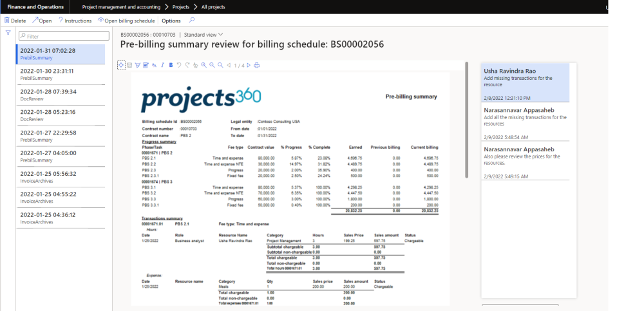644x311 pixels.
Task: Open the Instructions help item
Action: (x=75, y=21)
